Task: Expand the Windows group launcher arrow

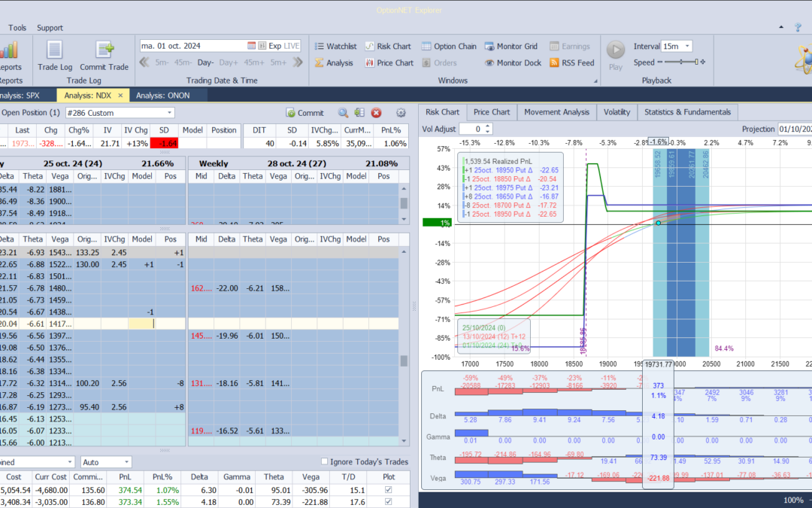Action: tap(595, 81)
